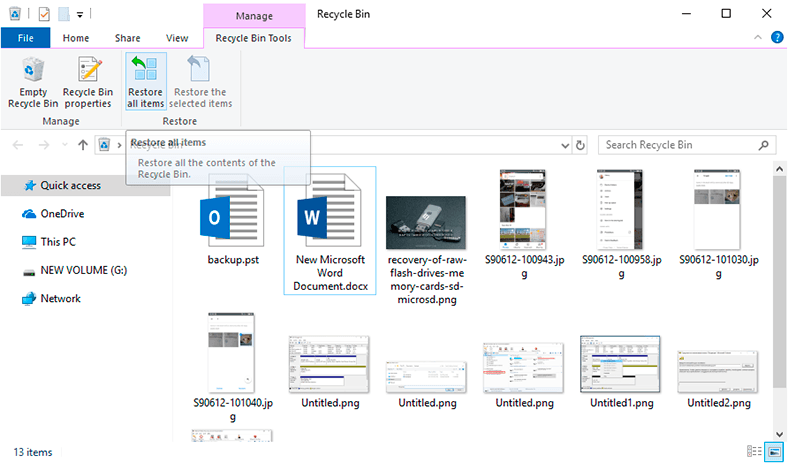Screen dimensions: 788x463
Task: Click Restore the selected items
Action: [x=200, y=83]
